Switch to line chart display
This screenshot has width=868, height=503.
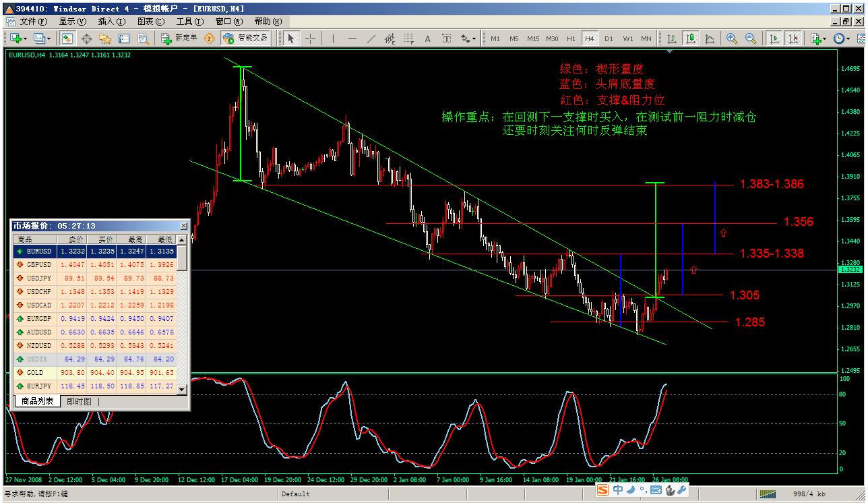(x=710, y=38)
